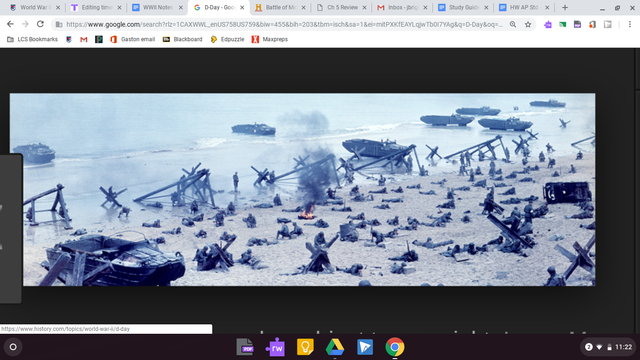Open the Gaston email bookmark
Viewport: 640px width, 360px height.
click(x=133, y=39)
